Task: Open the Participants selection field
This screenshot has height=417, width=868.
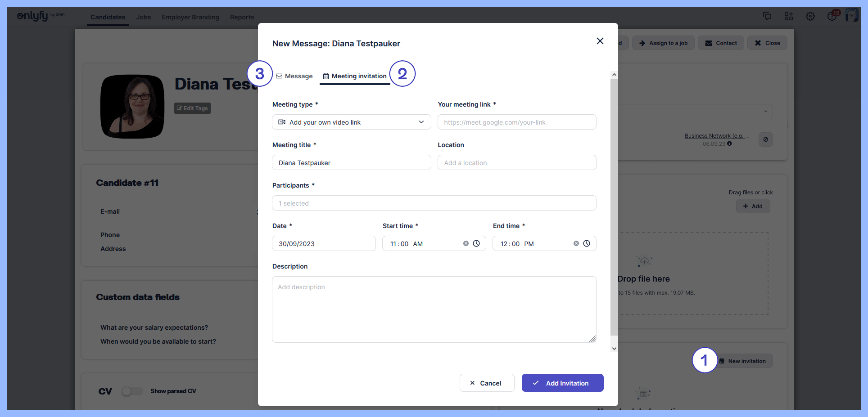Action: [x=434, y=203]
